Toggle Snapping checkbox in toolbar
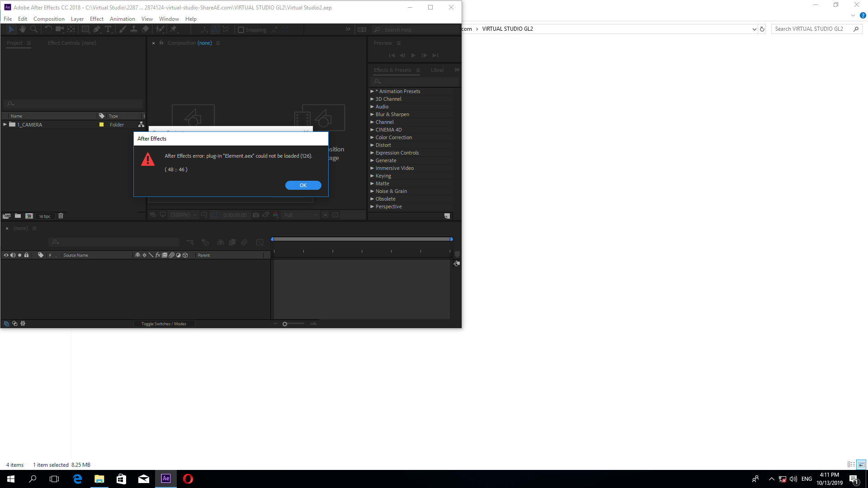868x488 pixels. 241,29
